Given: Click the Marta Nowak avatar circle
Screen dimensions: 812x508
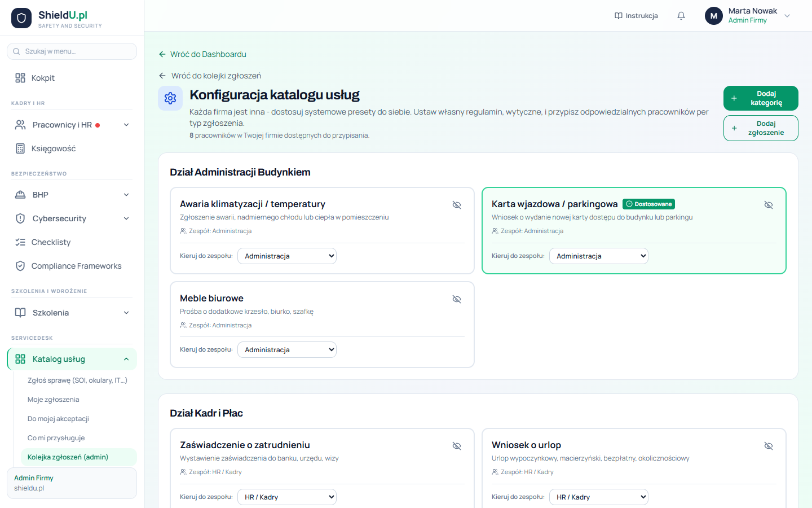Looking at the screenshot, I should pos(714,16).
